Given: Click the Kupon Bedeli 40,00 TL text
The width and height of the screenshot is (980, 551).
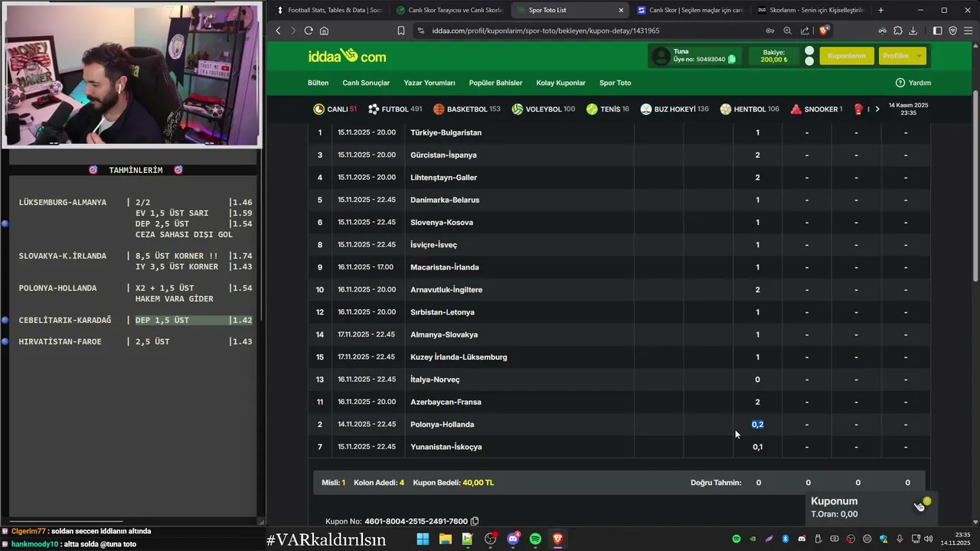Looking at the screenshot, I should coord(453,483).
